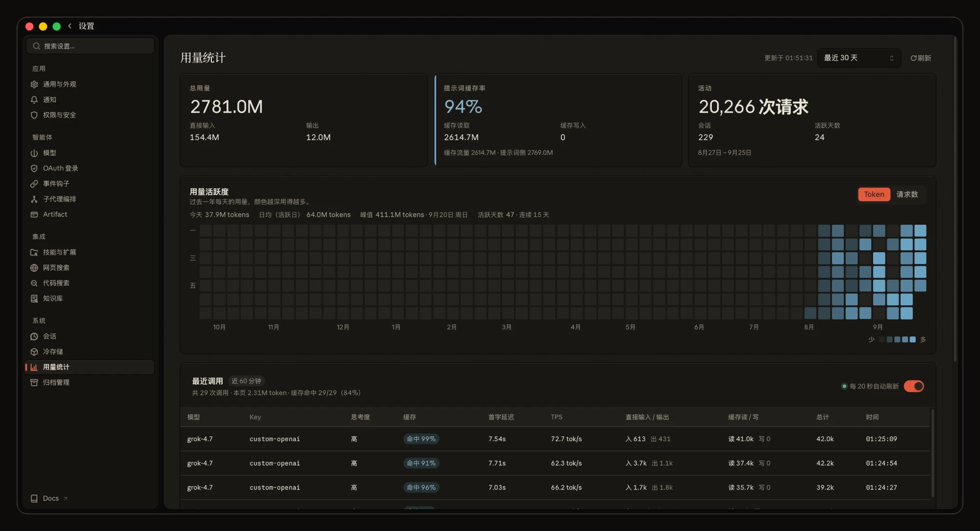Select the 知识库 icon
The height and width of the screenshot is (531, 980).
34,299
